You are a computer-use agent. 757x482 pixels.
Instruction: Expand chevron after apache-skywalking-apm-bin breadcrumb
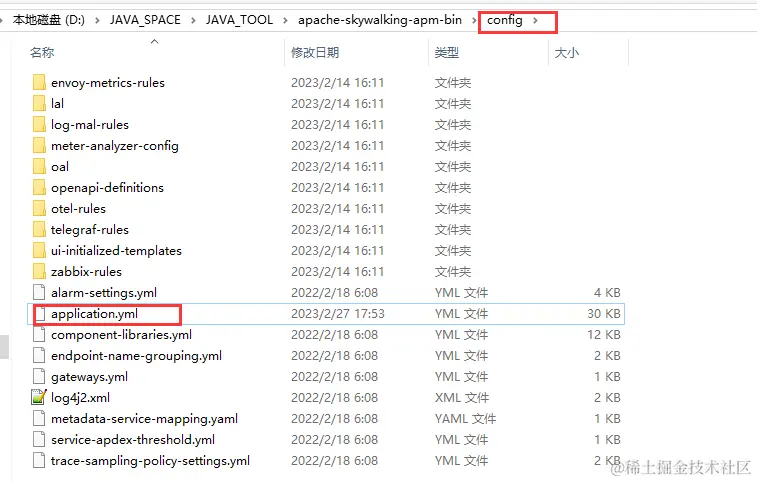[474, 20]
